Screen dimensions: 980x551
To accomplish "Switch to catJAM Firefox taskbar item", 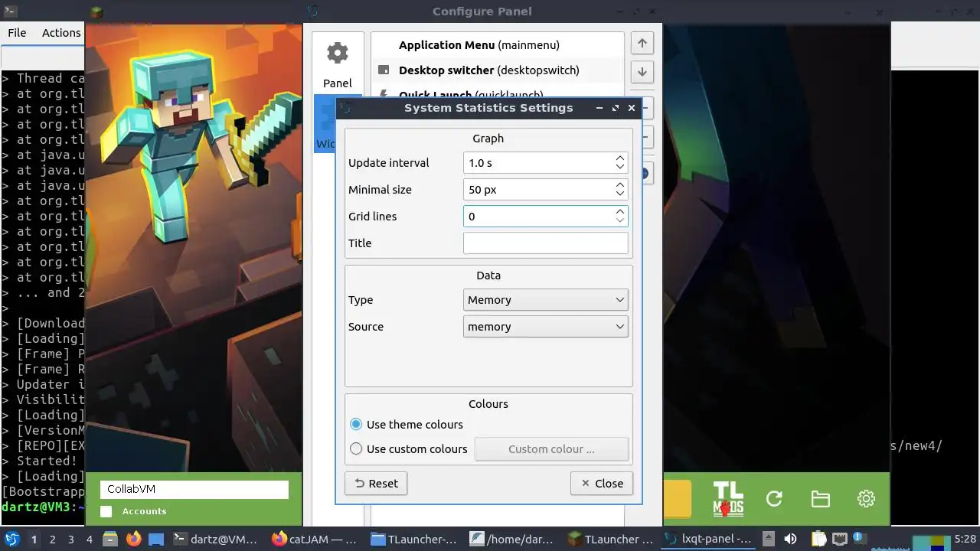I will coord(315,540).
